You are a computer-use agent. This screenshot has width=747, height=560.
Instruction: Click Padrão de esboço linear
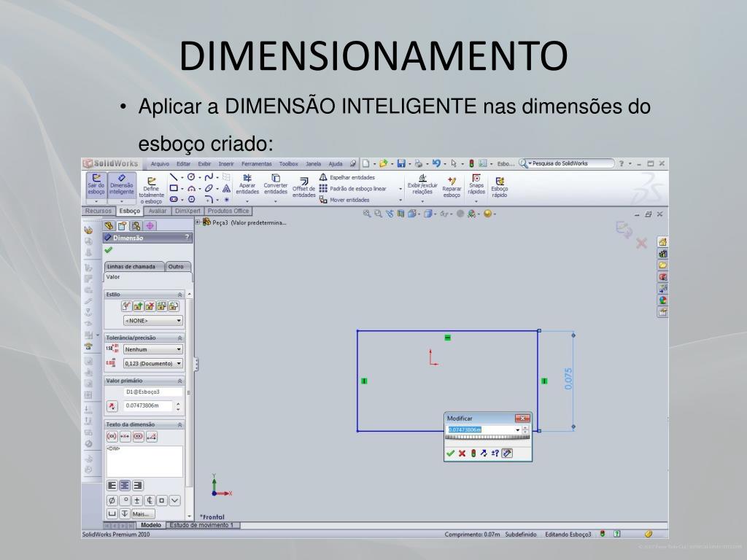353,189
